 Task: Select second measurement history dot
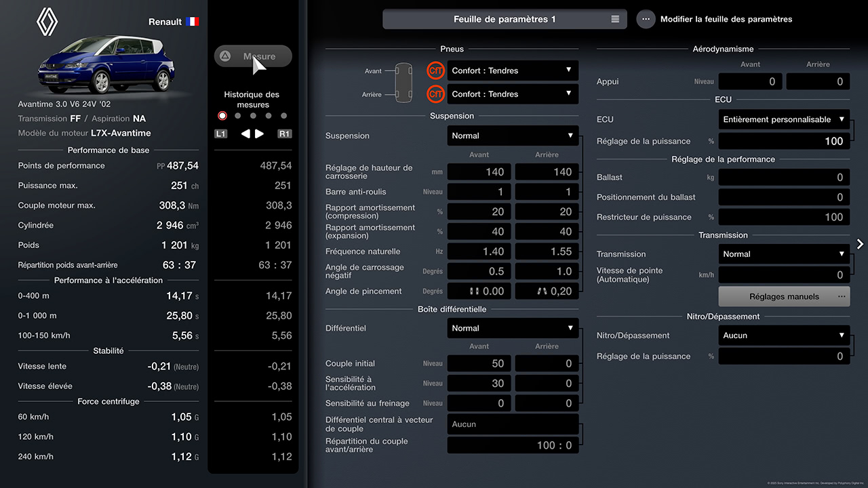point(237,116)
